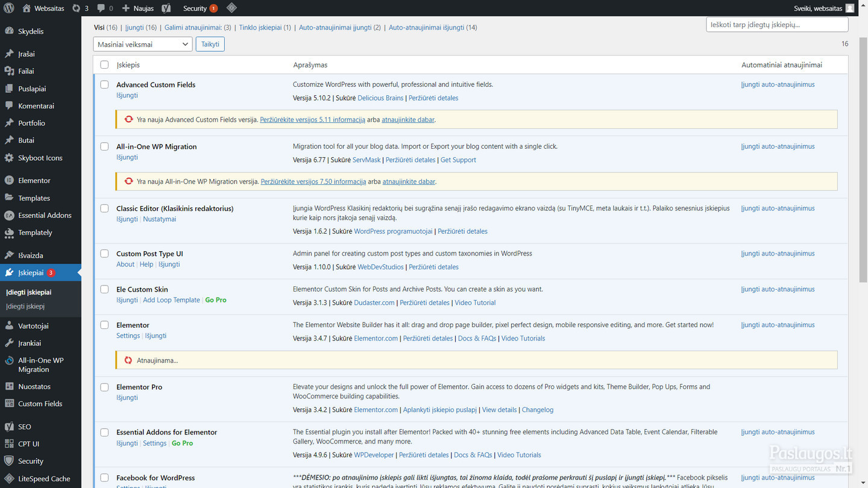Open Video Tutorial link for Ele Custom Skin
This screenshot has height=488, width=868.
pyautogui.click(x=475, y=302)
